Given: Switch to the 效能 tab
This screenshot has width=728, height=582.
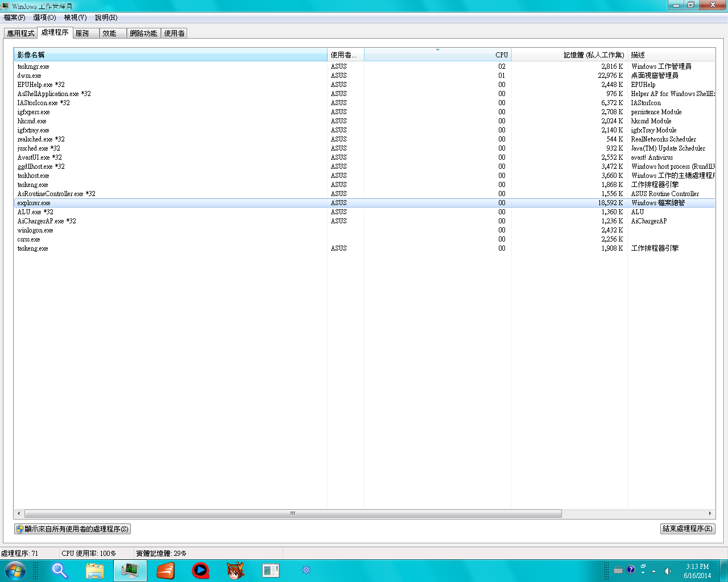Looking at the screenshot, I should tap(113, 34).
